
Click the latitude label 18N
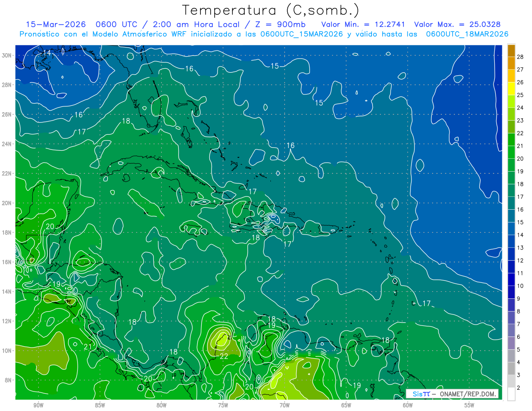(x=8, y=232)
